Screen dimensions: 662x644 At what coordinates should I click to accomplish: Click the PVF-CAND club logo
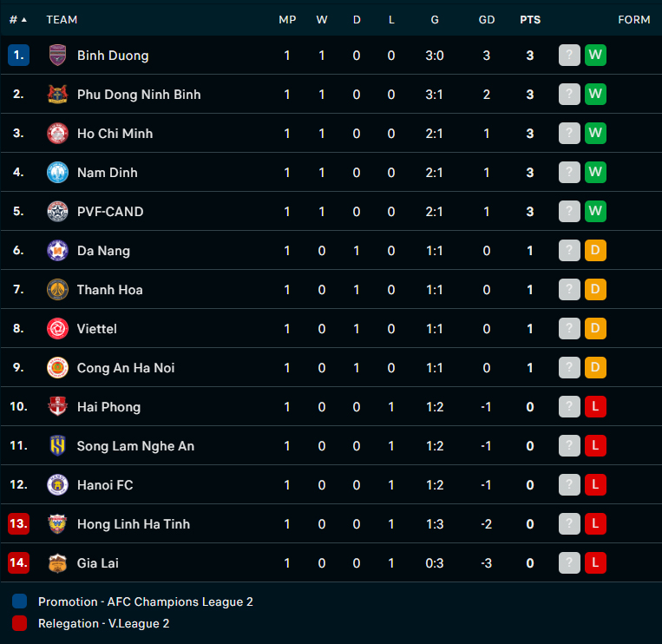57,212
